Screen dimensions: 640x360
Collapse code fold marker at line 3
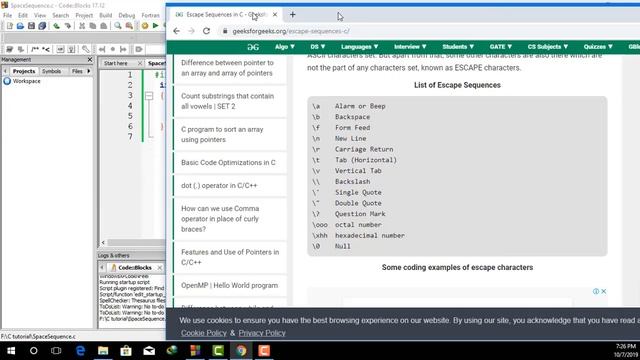click(x=149, y=96)
